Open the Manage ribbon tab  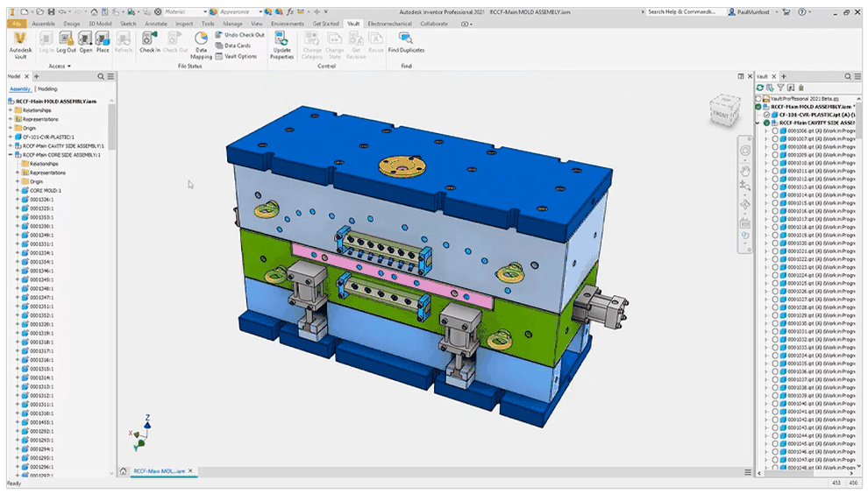(232, 24)
